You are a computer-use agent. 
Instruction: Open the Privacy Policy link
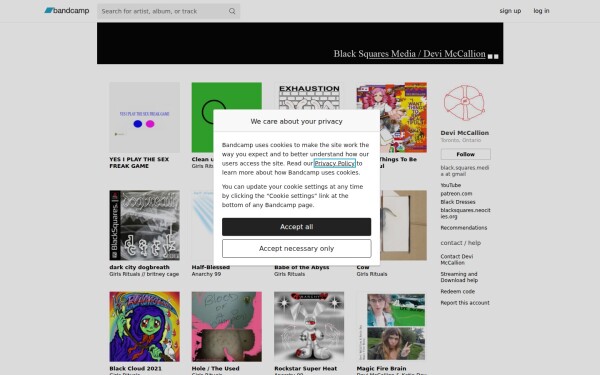coord(334,163)
